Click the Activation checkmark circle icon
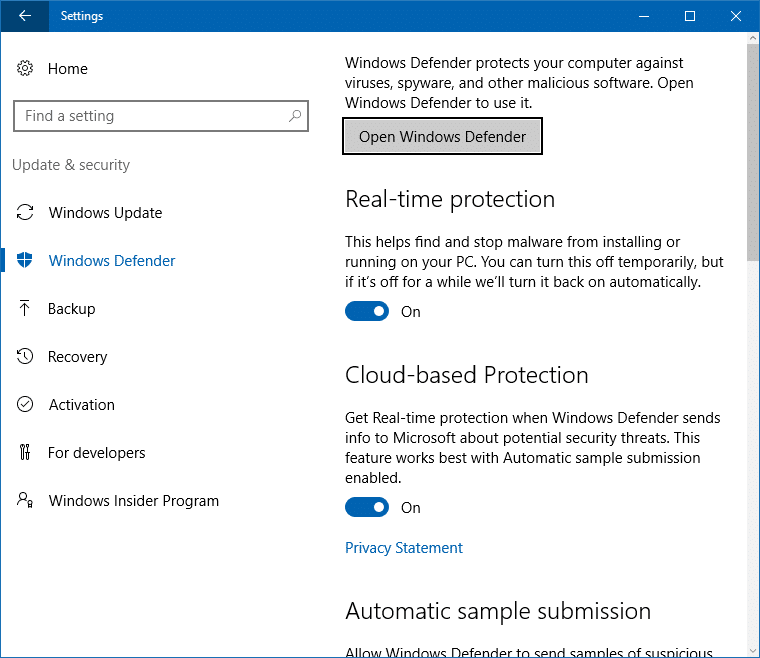The width and height of the screenshot is (760, 658). pyautogui.click(x=25, y=404)
